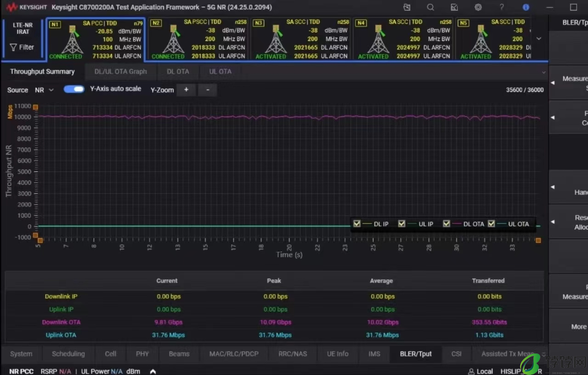The height and width of the screenshot is (375, 588).
Task: Click the Uplink OTA current 31.76 Mbps
Action: click(x=169, y=335)
